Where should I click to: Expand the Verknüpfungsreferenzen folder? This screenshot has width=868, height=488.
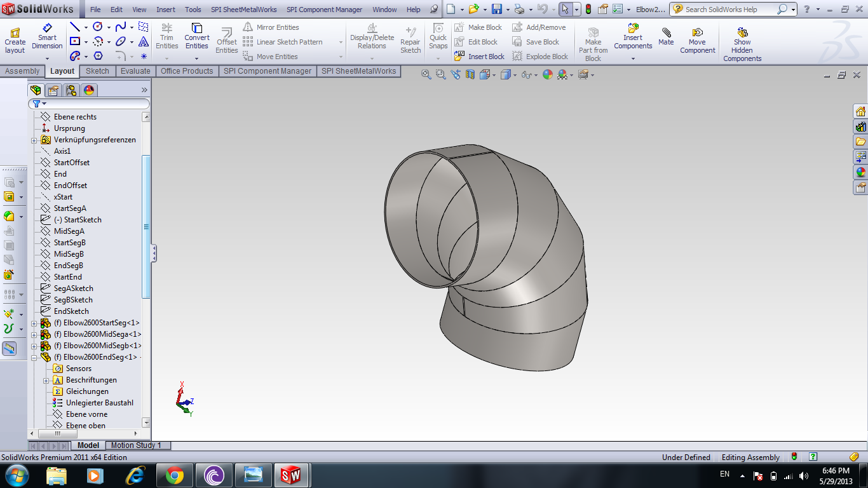tap(34, 140)
